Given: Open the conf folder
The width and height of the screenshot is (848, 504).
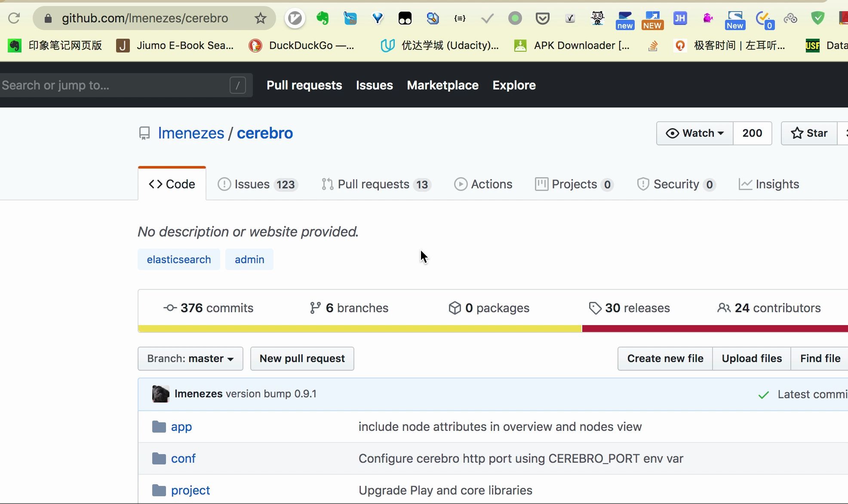Looking at the screenshot, I should coord(183,458).
